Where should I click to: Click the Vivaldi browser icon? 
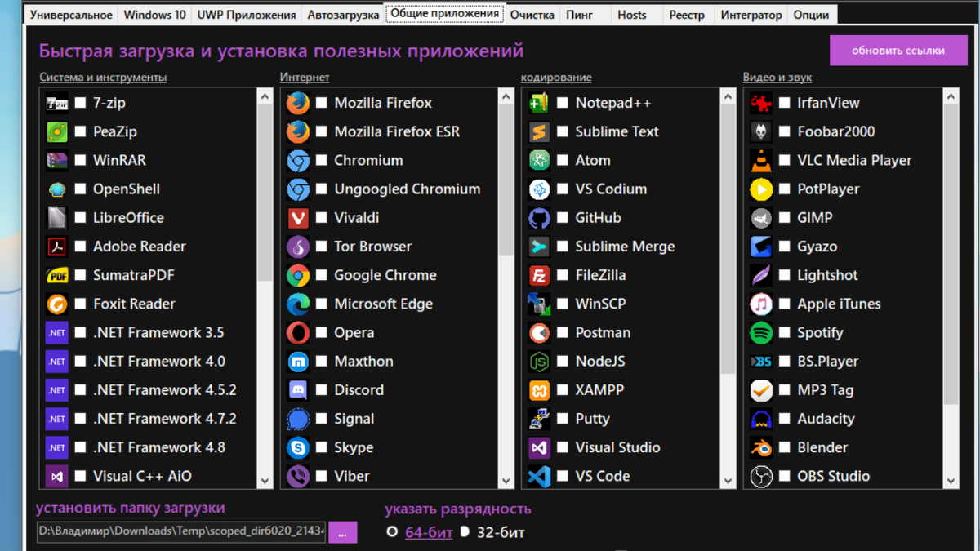[x=298, y=218]
